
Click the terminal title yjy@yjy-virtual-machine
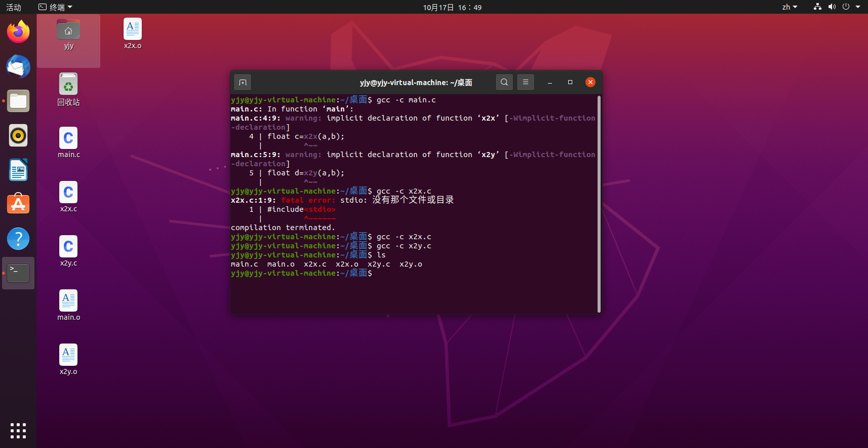416,83
